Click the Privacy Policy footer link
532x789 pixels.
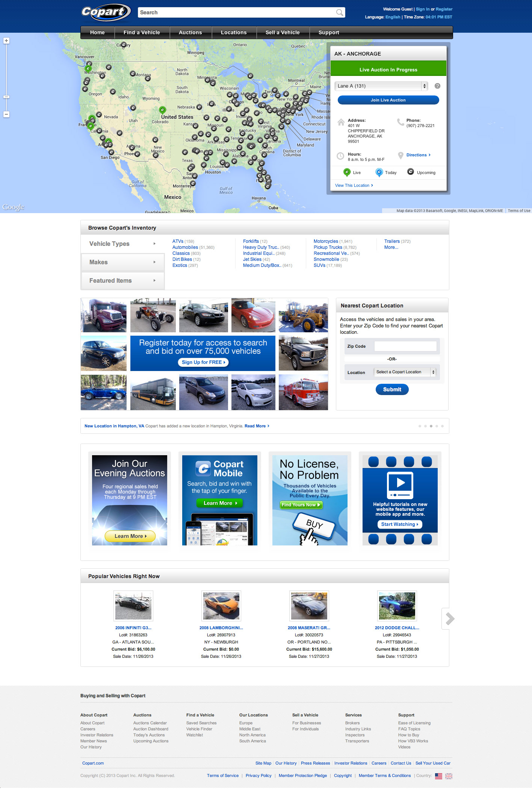pyautogui.click(x=258, y=776)
